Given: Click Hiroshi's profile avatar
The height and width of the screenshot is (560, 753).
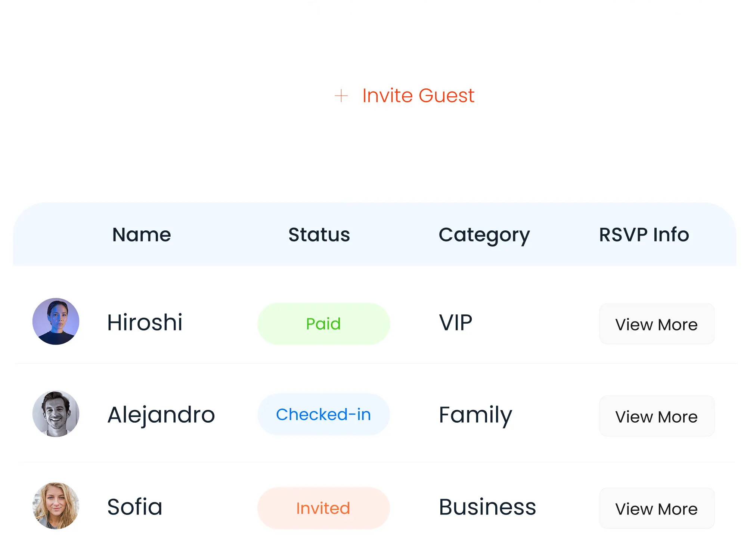Looking at the screenshot, I should pos(56,321).
